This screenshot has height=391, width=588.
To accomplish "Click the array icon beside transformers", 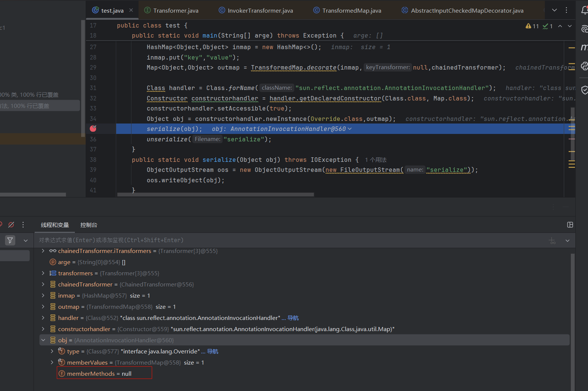I will 53,273.
